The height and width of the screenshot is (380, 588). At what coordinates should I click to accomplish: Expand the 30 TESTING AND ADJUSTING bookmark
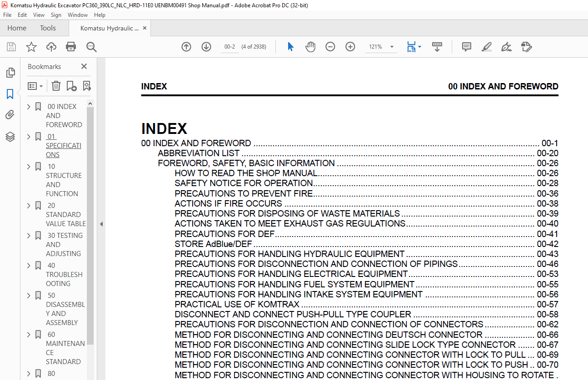click(x=29, y=236)
